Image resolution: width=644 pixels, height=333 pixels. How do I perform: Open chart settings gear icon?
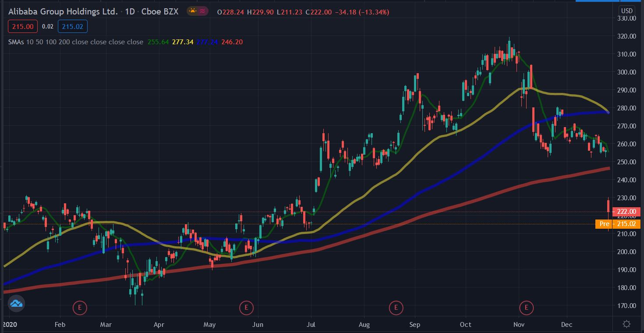[x=626, y=324]
